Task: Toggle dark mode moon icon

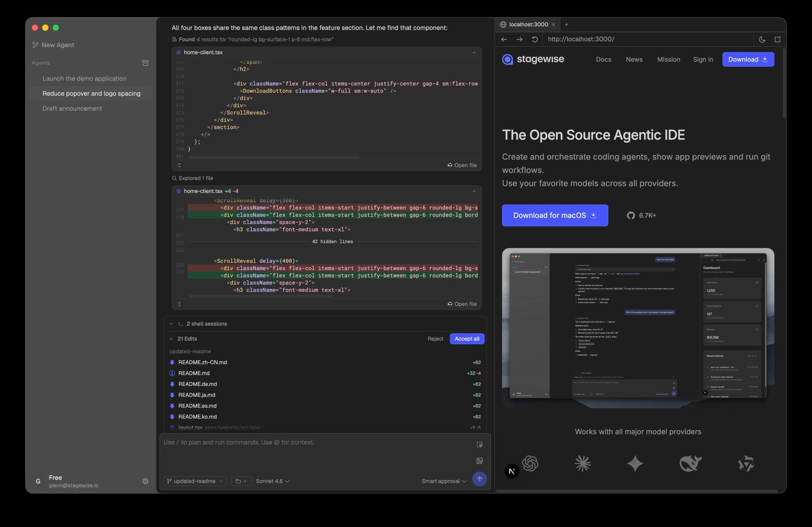Action: [x=762, y=39]
